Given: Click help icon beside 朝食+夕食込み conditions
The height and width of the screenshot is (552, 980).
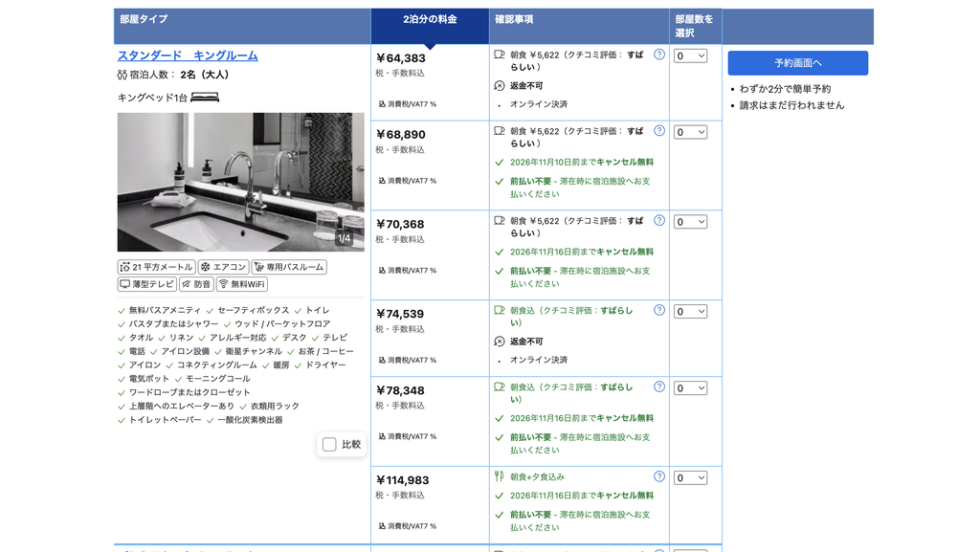Looking at the screenshot, I should point(658,476).
